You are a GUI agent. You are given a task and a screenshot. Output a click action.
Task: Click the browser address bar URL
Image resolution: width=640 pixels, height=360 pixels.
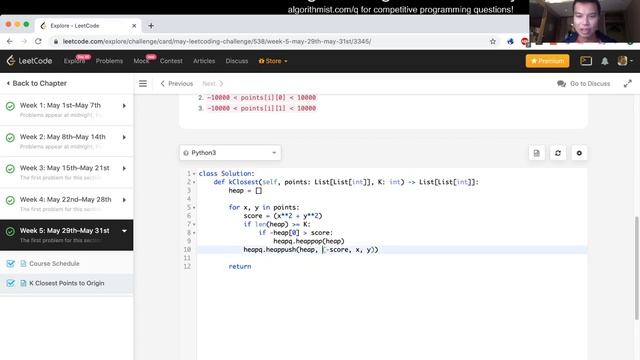[x=217, y=41]
